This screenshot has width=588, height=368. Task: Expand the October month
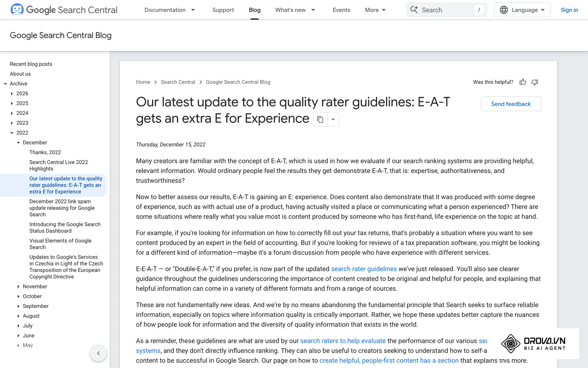tap(19, 296)
